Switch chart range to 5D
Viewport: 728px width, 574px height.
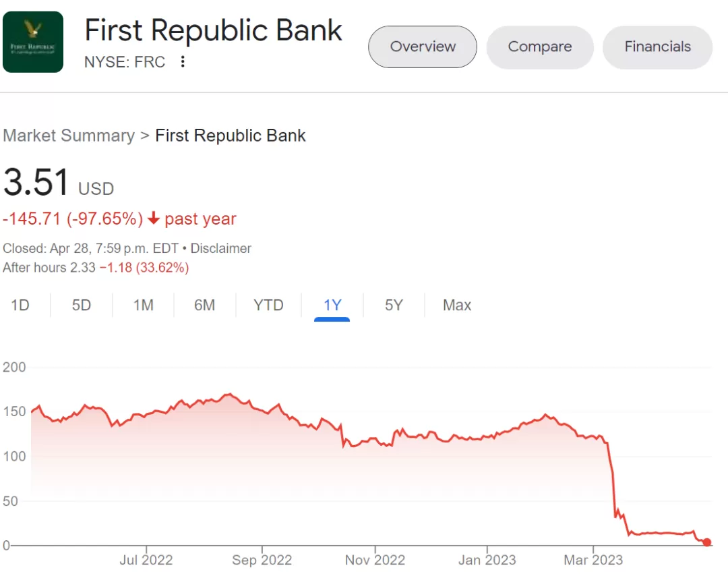pyautogui.click(x=82, y=305)
